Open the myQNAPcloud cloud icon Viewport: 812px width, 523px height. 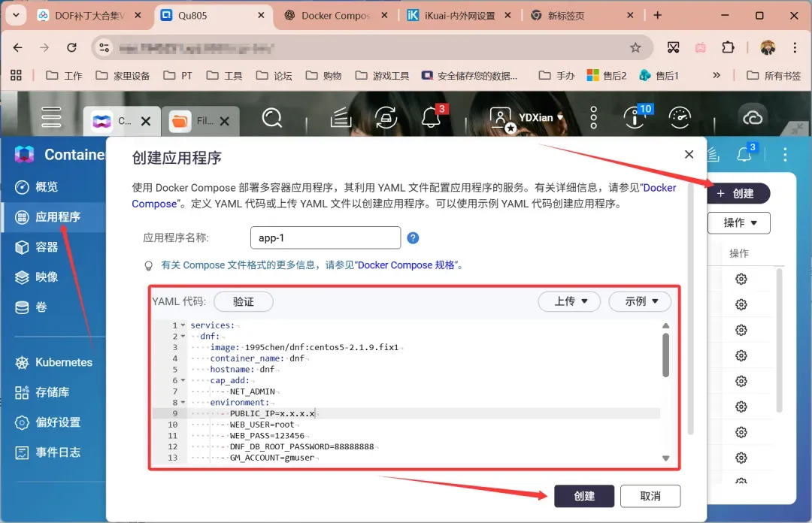[x=752, y=117]
